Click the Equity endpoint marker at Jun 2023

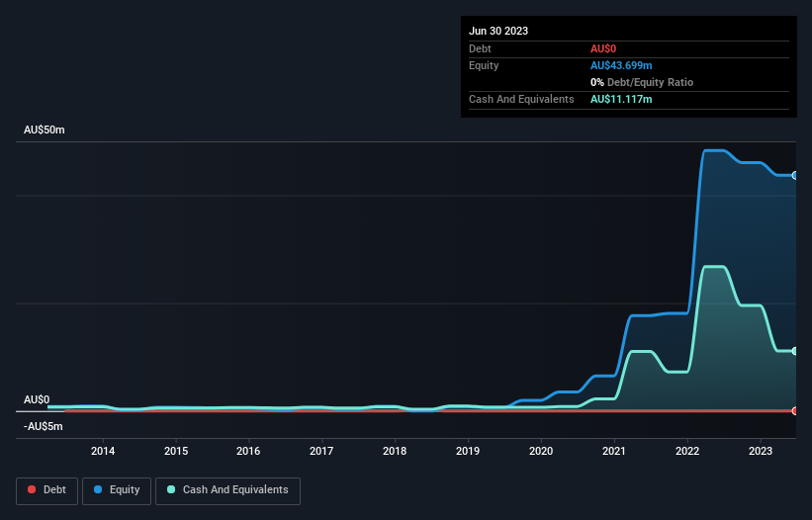pos(795,175)
